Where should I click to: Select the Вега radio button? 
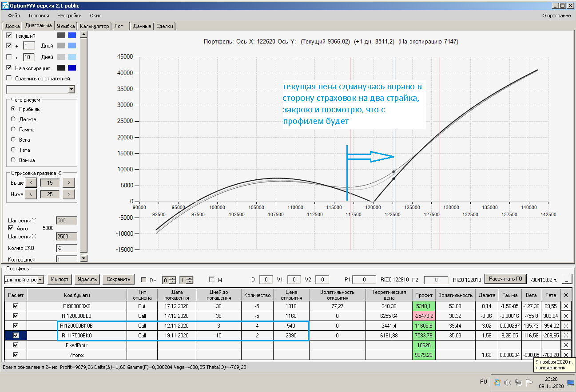pos(13,139)
